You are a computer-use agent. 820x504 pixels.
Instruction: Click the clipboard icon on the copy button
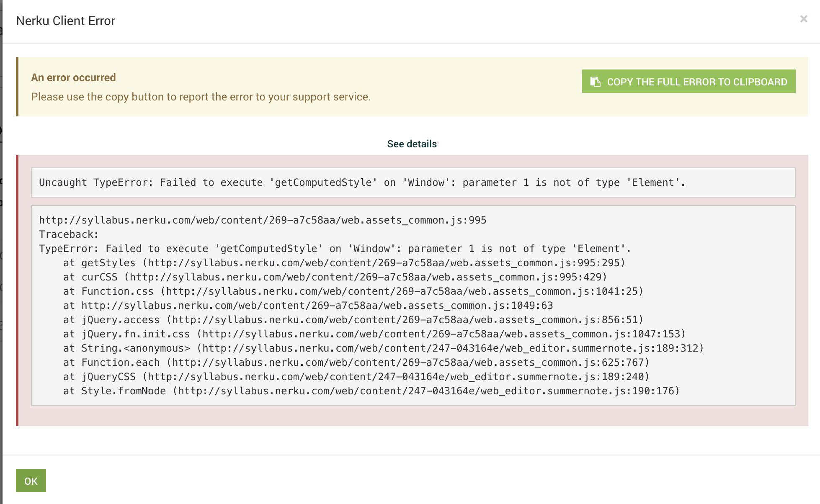(x=595, y=82)
